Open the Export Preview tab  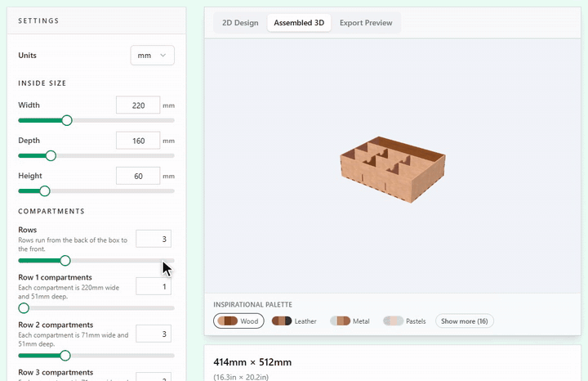coord(366,23)
